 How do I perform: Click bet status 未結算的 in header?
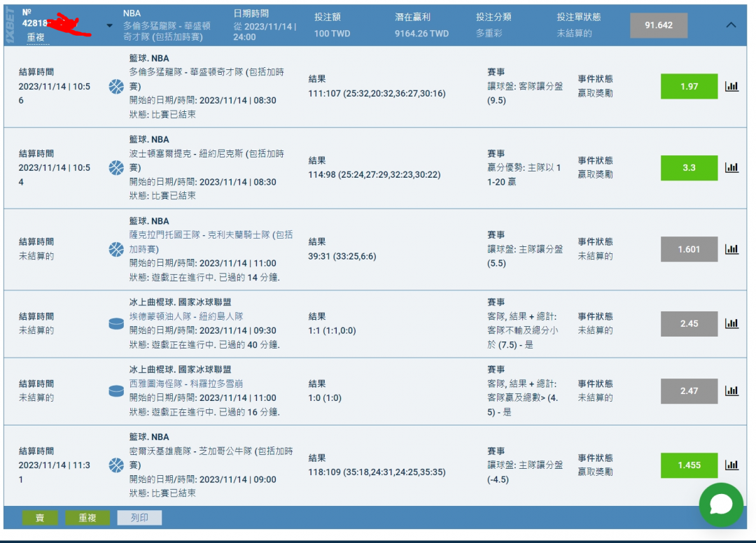(x=574, y=34)
